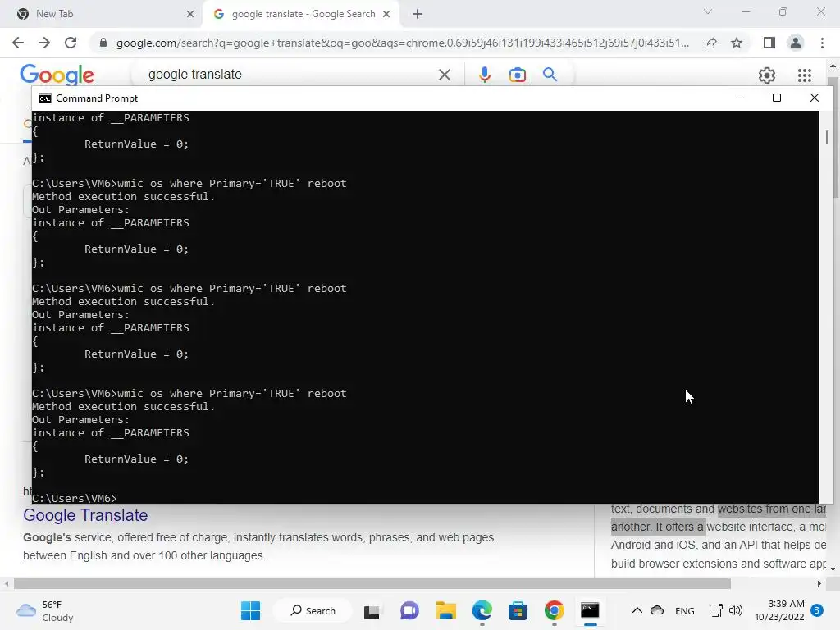The height and width of the screenshot is (630, 840).
Task: Open notification count badge
Action: pyautogui.click(x=817, y=610)
